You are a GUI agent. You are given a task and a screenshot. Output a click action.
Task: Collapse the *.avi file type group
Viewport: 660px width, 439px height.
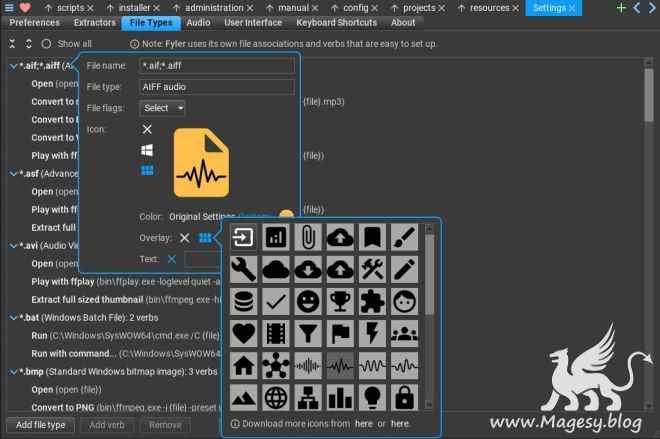click(x=13, y=246)
